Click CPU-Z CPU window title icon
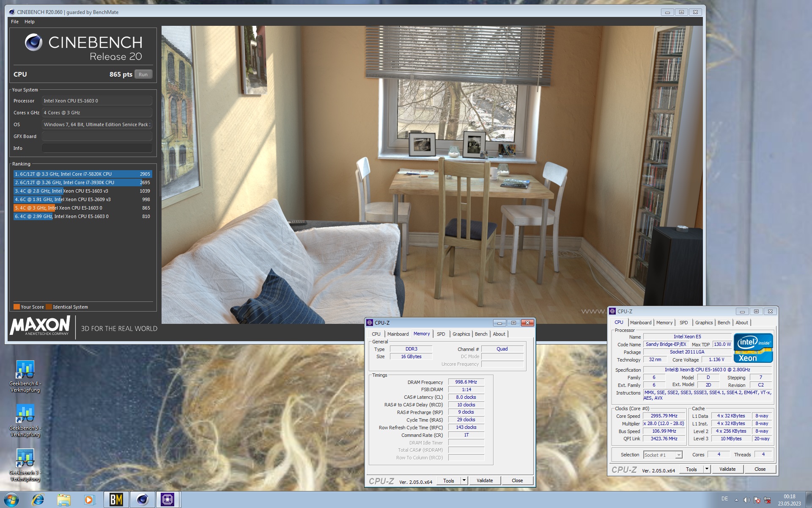 tap(612, 311)
